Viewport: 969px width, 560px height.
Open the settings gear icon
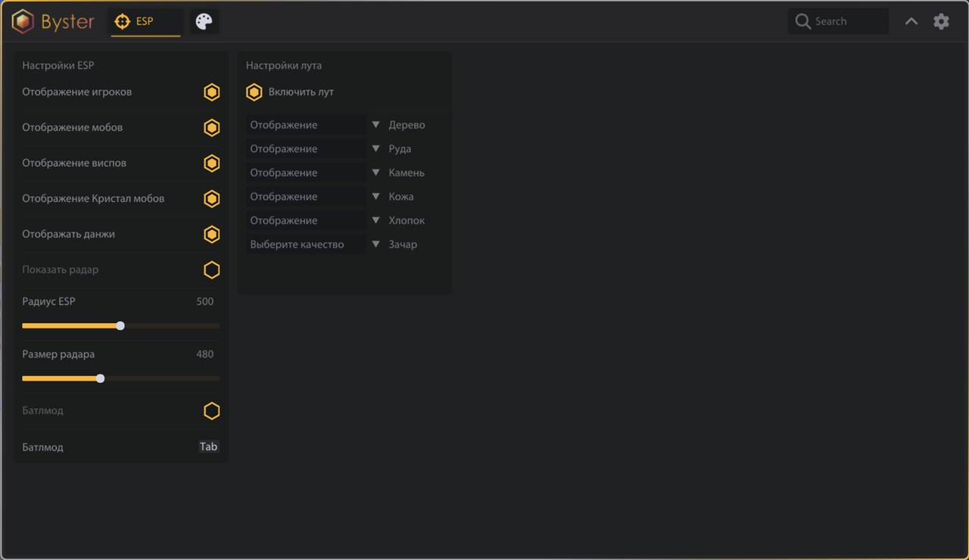pos(941,21)
